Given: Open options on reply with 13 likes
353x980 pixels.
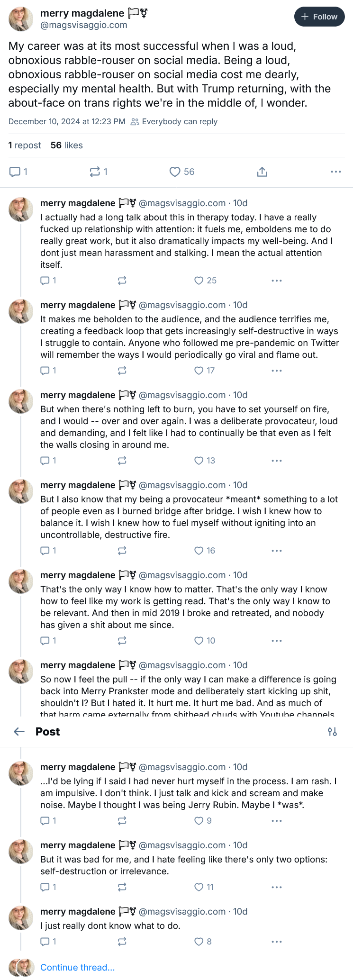Looking at the screenshot, I should click(x=277, y=461).
